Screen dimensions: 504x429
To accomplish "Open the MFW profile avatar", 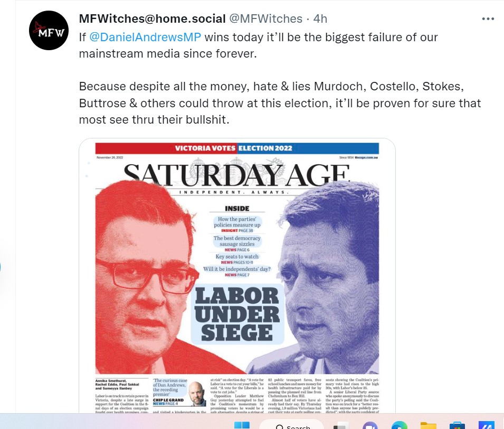I will (49, 30).
